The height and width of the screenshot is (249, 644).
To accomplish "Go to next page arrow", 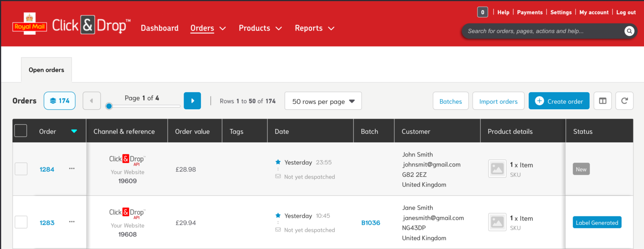I will coord(192,101).
